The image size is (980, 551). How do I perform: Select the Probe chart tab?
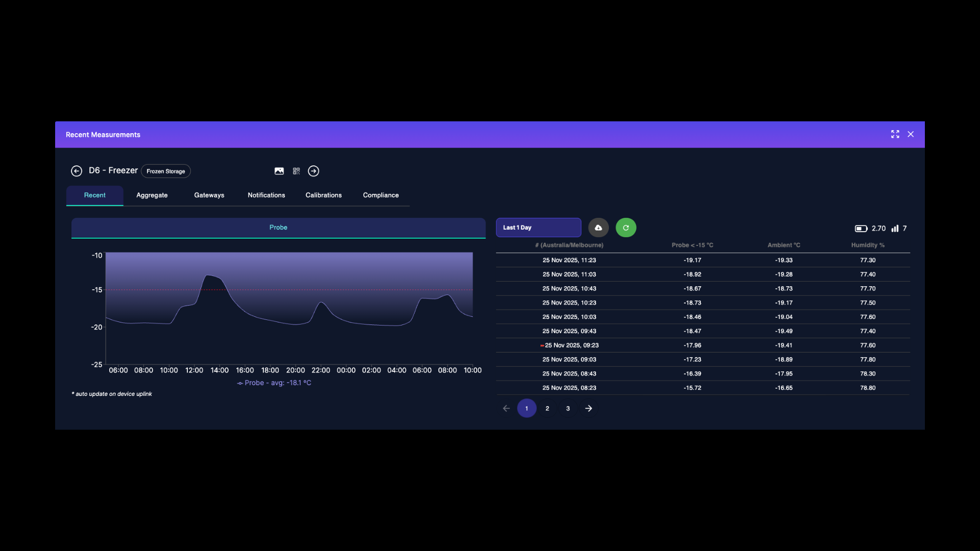tap(278, 228)
